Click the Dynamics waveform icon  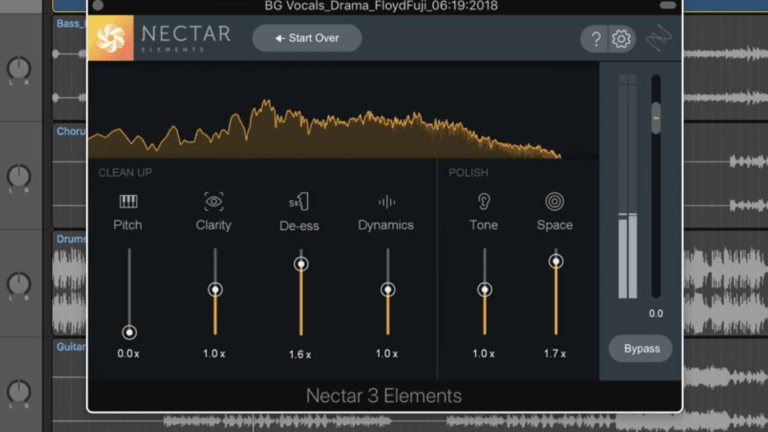tap(386, 202)
